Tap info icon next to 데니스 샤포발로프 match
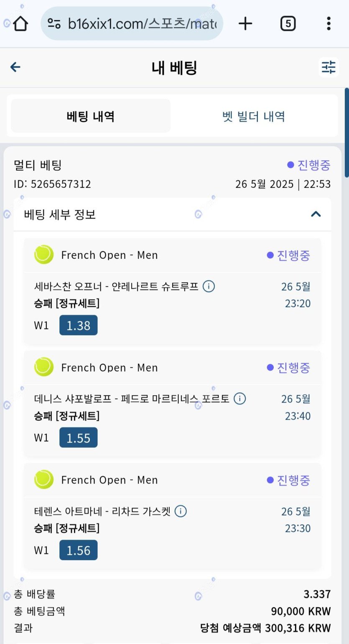The height and width of the screenshot is (644, 349). coord(239,399)
